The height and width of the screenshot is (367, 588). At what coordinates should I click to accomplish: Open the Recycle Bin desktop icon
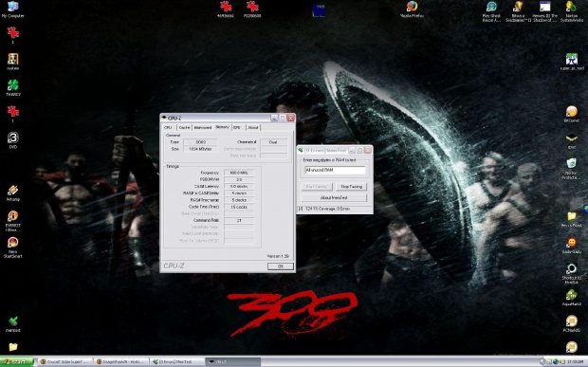[x=572, y=168]
